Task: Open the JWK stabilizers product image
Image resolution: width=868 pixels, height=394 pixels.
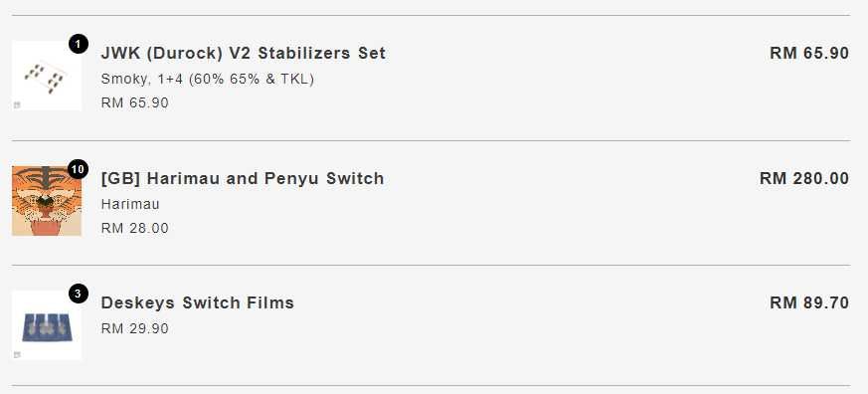Action: [47, 76]
